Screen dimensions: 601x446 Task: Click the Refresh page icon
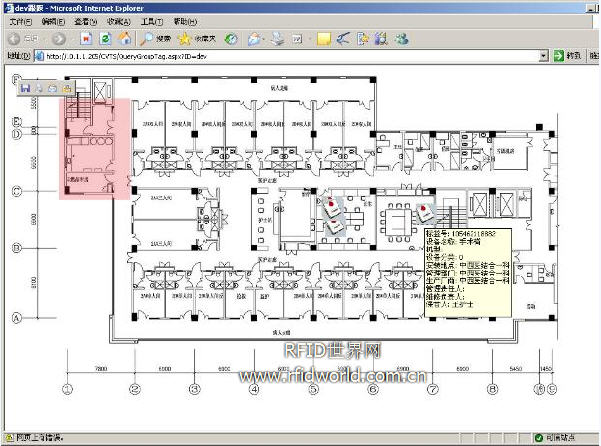104,39
